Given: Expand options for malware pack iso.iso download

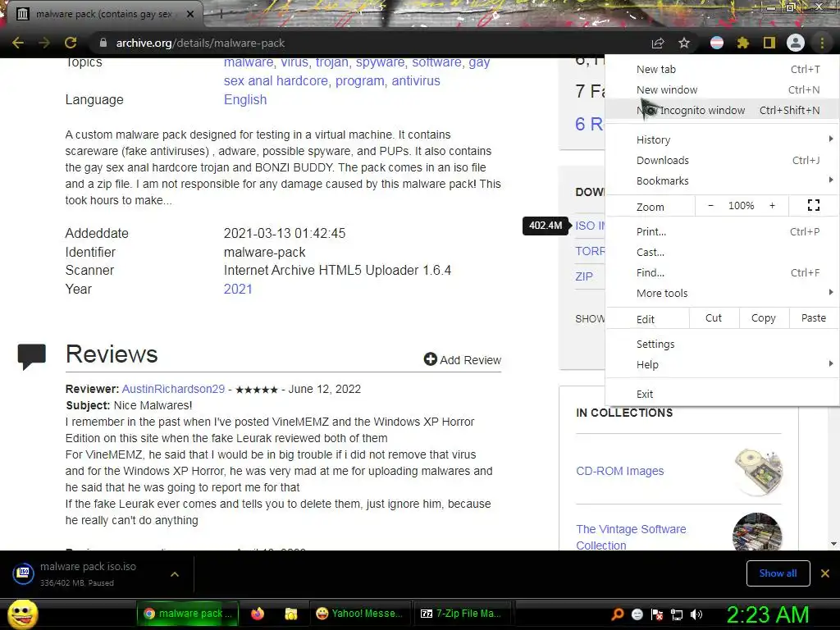Looking at the screenshot, I should pyautogui.click(x=175, y=573).
